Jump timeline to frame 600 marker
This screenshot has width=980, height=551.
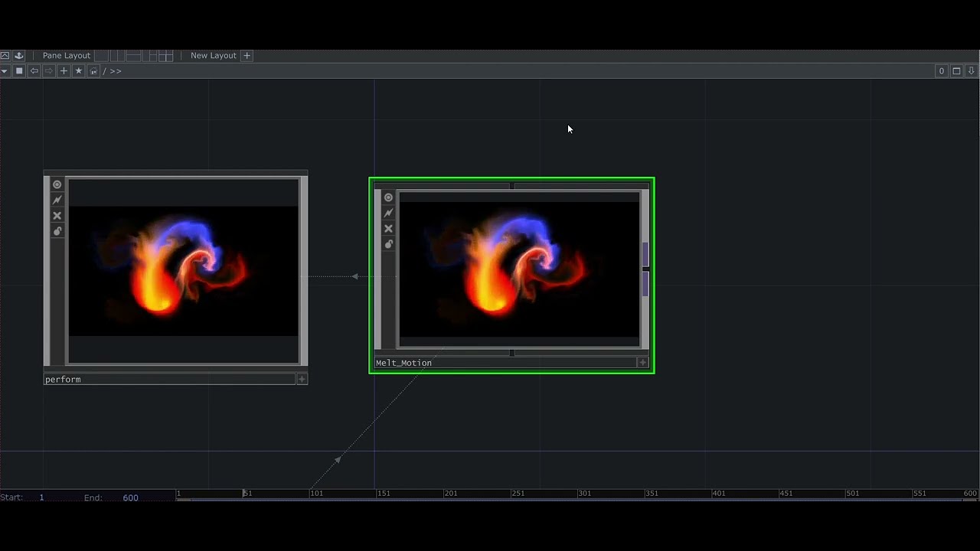[x=970, y=494]
